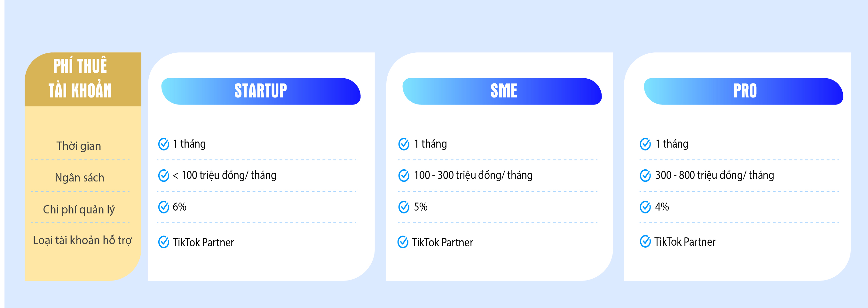This screenshot has width=868, height=308.
Task: Click checkmark icon beside SME 1 tháng
Action: coord(404,144)
